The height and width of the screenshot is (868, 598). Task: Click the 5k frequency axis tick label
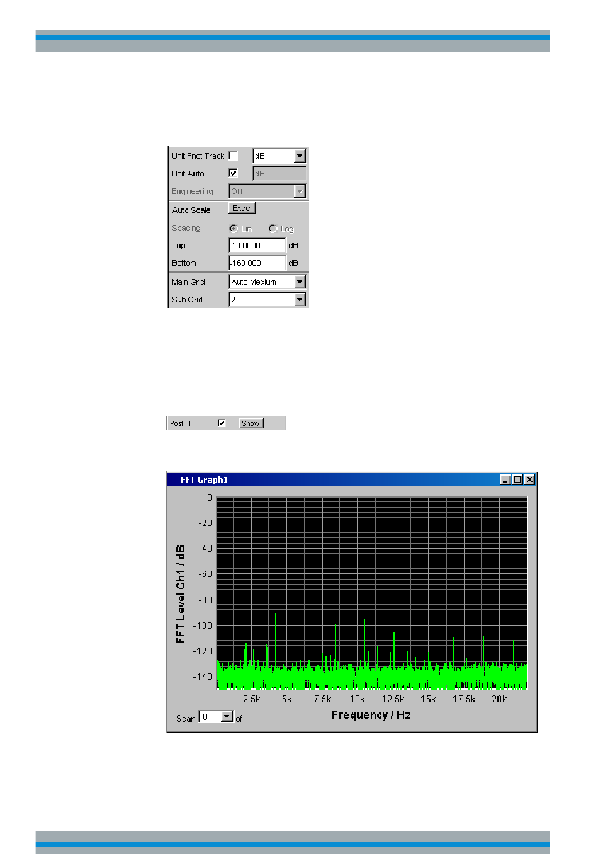pos(287,699)
